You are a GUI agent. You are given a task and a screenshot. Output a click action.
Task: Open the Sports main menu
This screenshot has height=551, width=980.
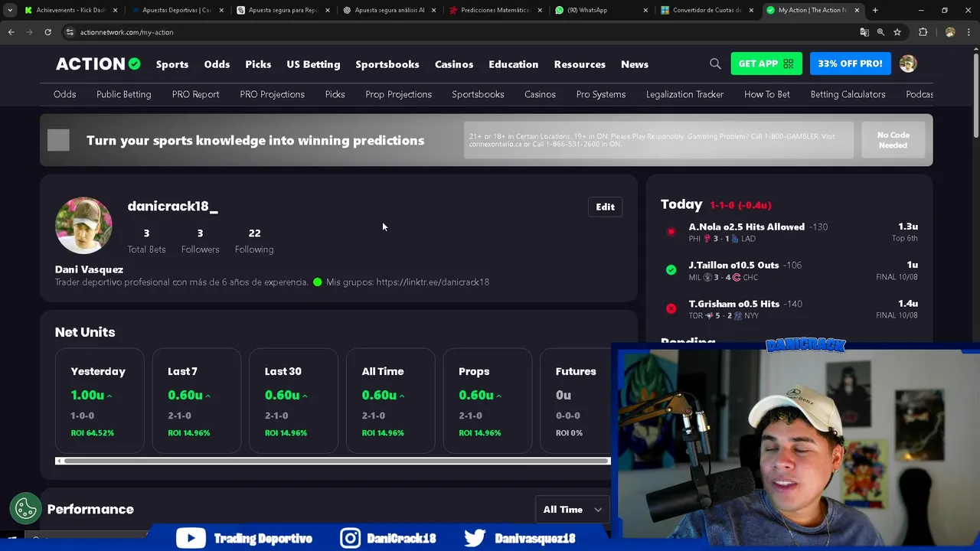172,64
